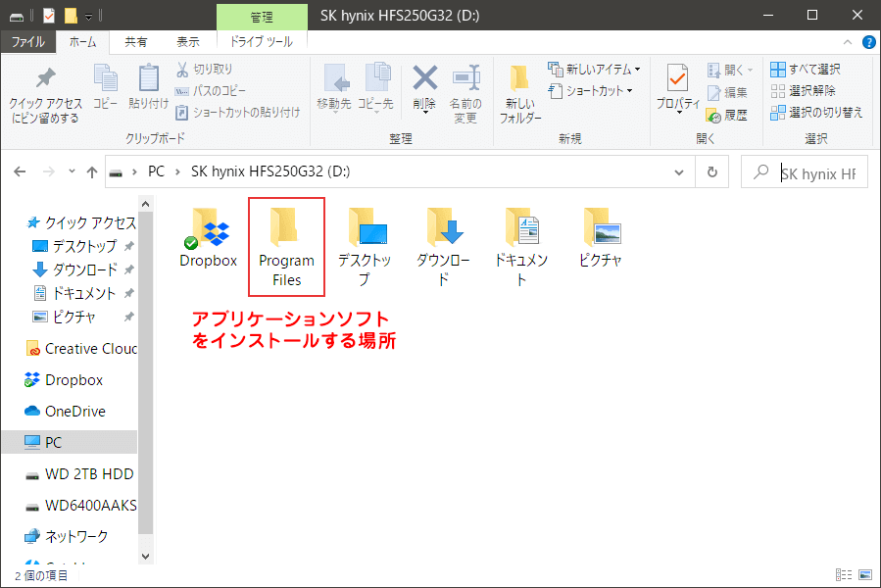Viewport: 881px width, 588px height.
Task: Click Rename (名前の変更) icon
Action: 465,94
